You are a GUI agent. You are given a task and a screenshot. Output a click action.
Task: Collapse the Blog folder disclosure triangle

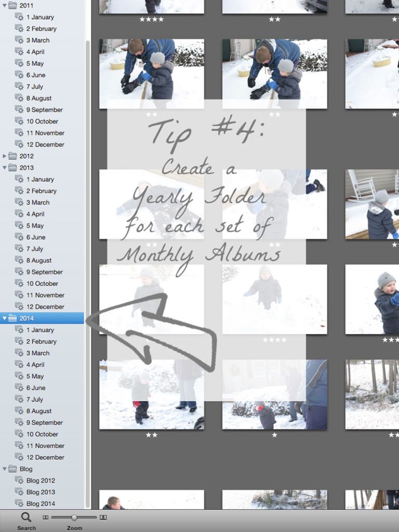pyautogui.click(x=4, y=469)
